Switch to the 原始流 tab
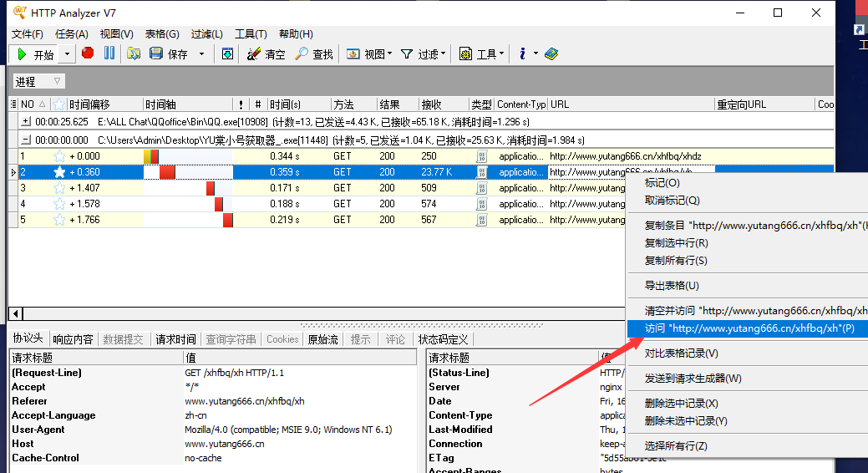 point(322,339)
